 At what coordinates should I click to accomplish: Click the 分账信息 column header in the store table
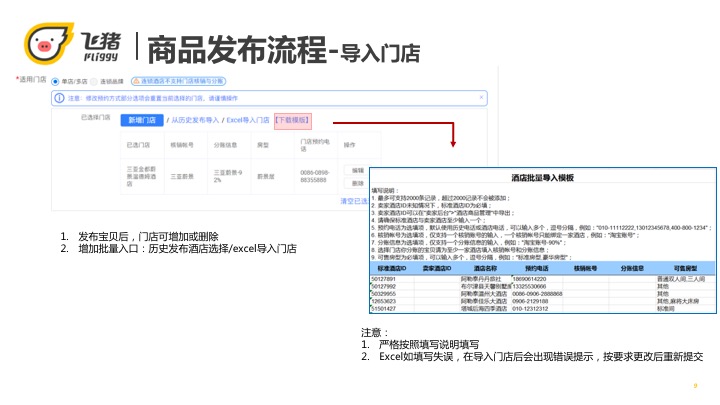coord(225,145)
